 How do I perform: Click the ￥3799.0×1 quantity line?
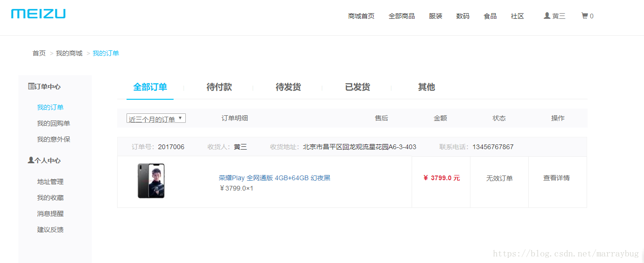pyautogui.click(x=236, y=188)
